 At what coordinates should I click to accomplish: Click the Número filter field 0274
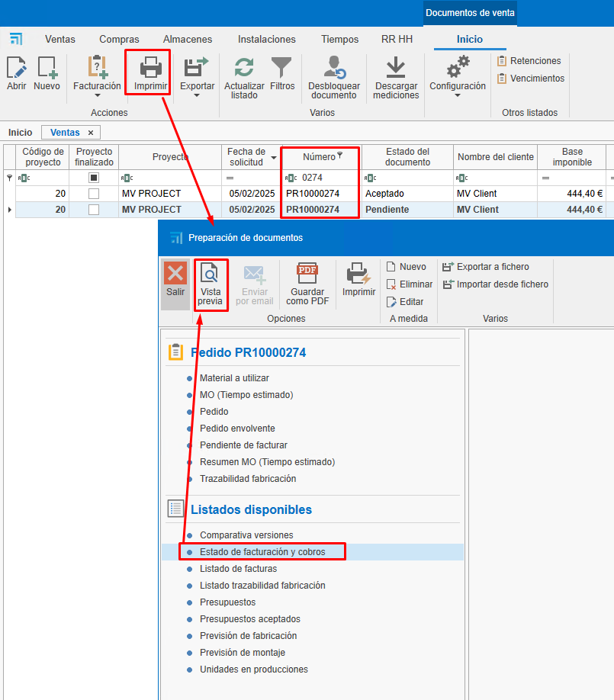click(320, 178)
